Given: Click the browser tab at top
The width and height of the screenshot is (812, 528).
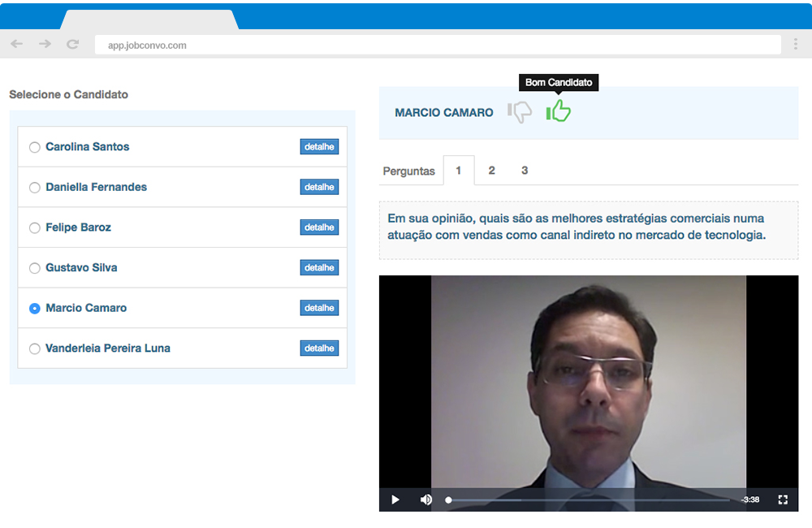Looking at the screenshot, I should [x=149, y=19].
